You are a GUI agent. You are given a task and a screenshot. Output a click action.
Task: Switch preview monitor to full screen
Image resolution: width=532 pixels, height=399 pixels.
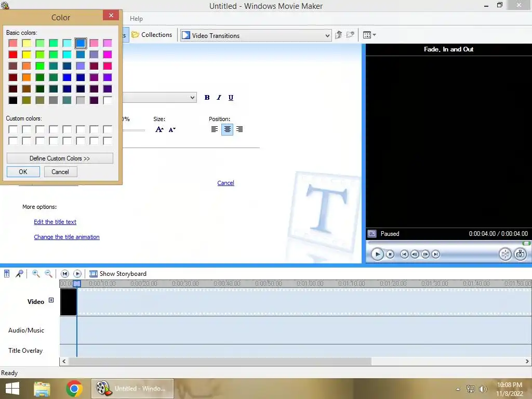372,234
